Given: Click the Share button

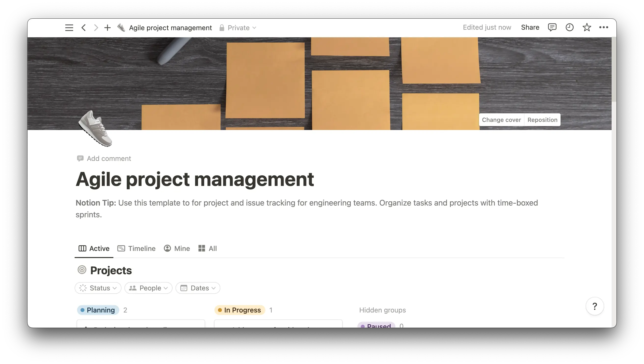Looking at the screenshot, I should click(530, 27).
